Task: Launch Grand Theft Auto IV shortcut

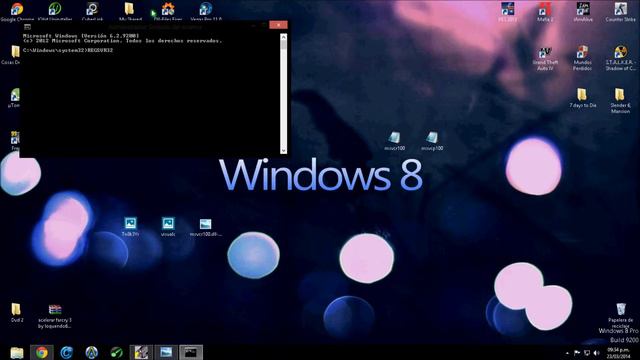Action: click(x=545, y=58)
